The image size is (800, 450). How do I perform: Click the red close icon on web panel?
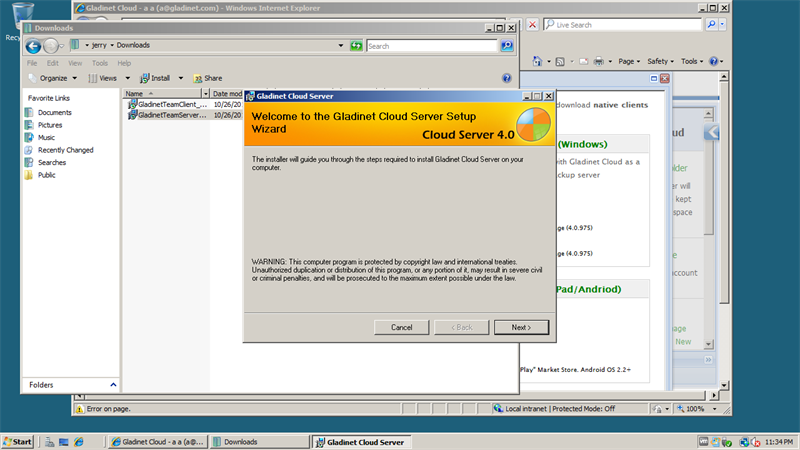(x=664, y=79)
